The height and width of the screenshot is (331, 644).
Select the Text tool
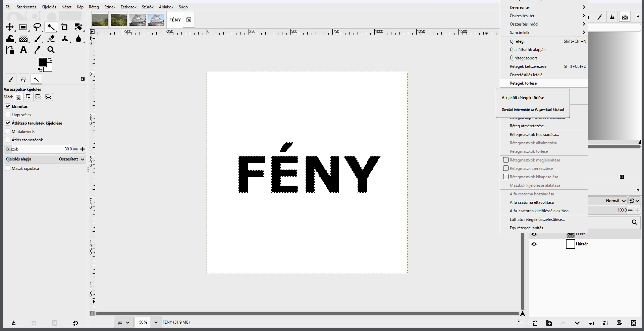[x=23, y=50]
